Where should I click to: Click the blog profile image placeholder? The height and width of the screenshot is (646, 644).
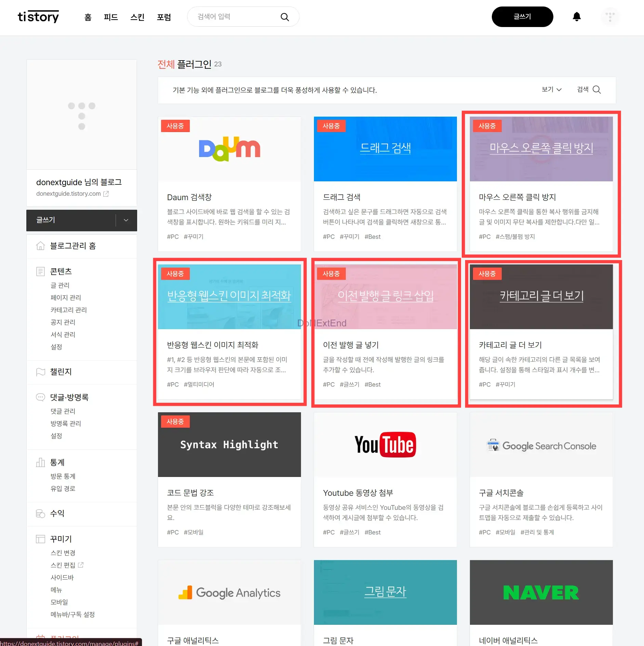coord(82,115)
